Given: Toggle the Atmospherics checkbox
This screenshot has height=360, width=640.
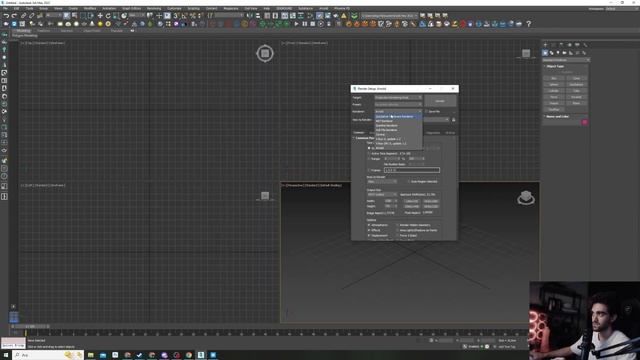Looking at the screenshot, I should coord(369,225).
